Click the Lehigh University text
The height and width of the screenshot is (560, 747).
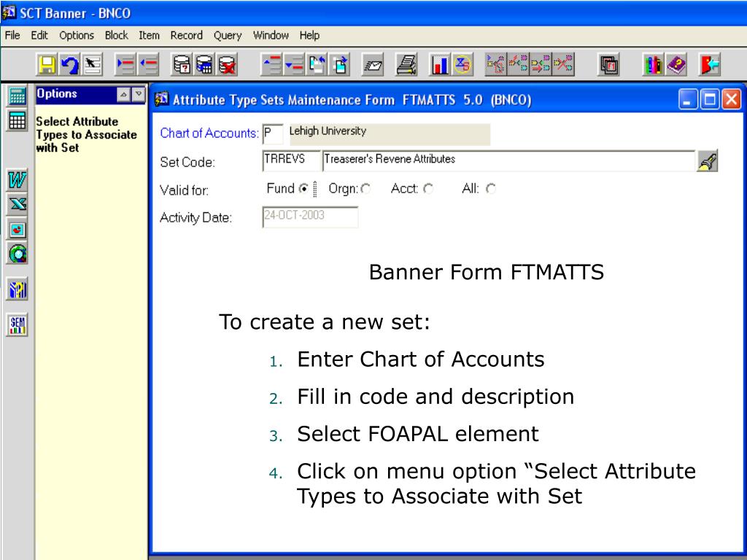point(328,131)
